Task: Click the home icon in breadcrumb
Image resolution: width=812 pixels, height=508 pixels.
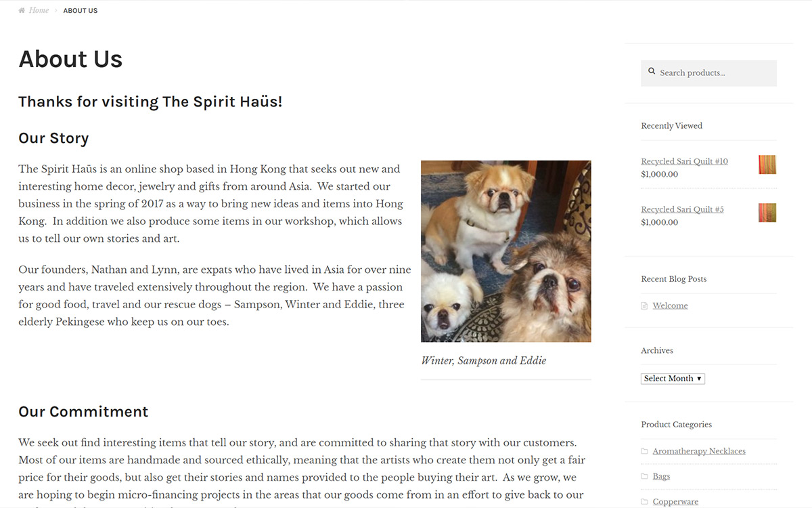Action: 22,11
